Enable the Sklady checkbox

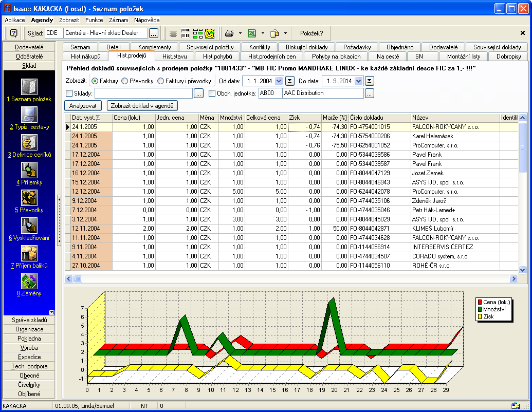point(69,93)
